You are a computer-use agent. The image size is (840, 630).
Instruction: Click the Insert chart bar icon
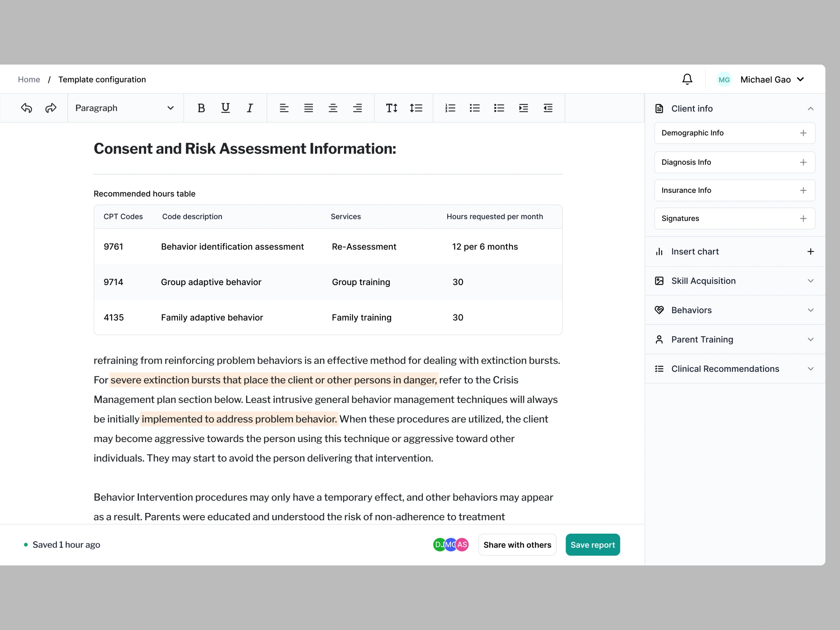(x=659, y=251)
